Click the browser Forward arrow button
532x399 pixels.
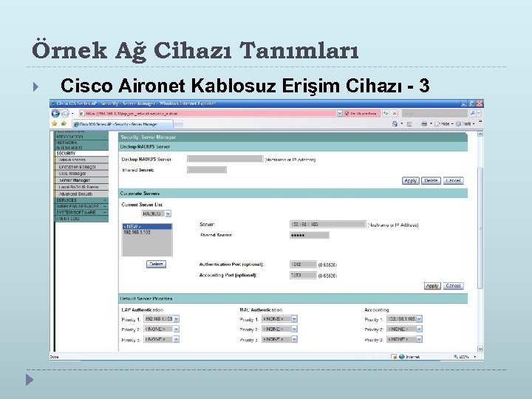click(x=65, y=113)
